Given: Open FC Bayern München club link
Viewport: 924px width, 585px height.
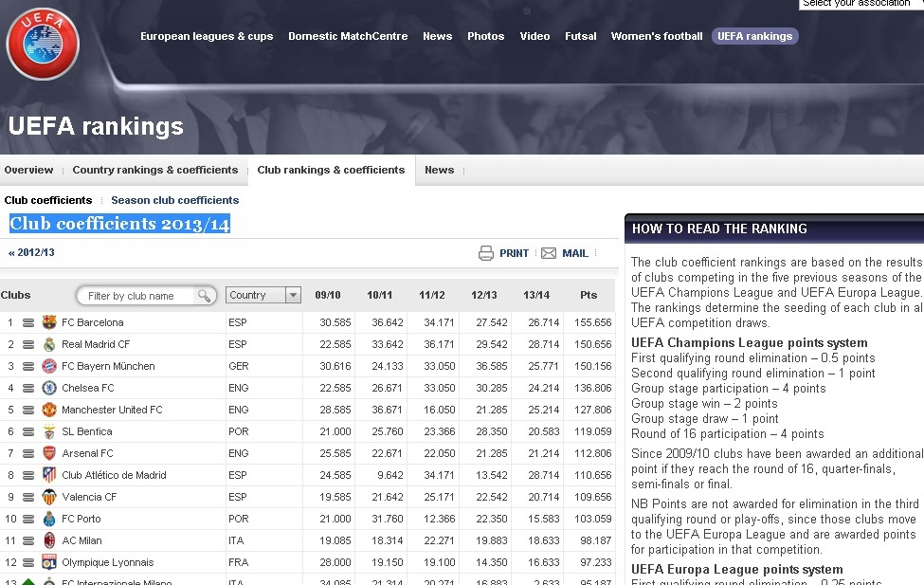Looking at the screenshot, I should click(108, 366).
